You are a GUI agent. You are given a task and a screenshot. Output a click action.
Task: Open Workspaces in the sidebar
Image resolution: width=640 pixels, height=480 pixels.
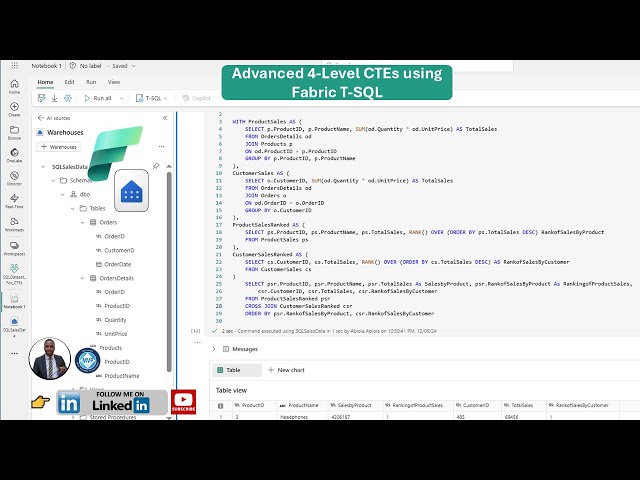pos(14,248)
